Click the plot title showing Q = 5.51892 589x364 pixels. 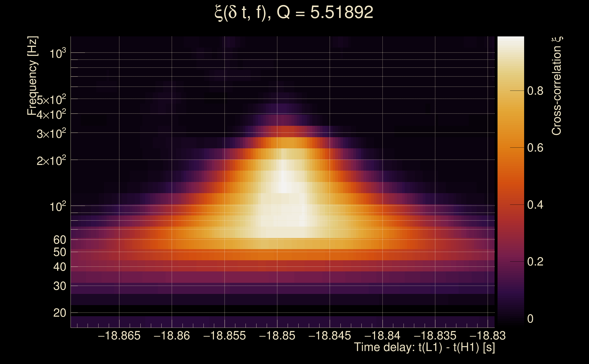[294, 13]
